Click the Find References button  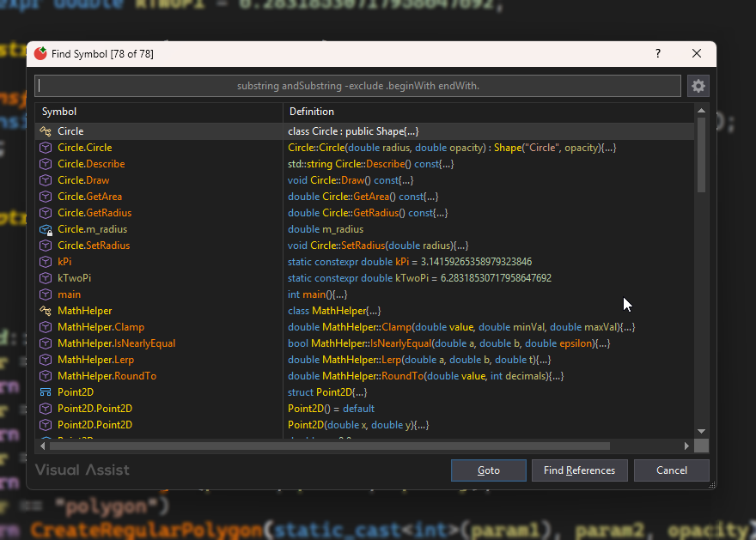tap(580, 470)
